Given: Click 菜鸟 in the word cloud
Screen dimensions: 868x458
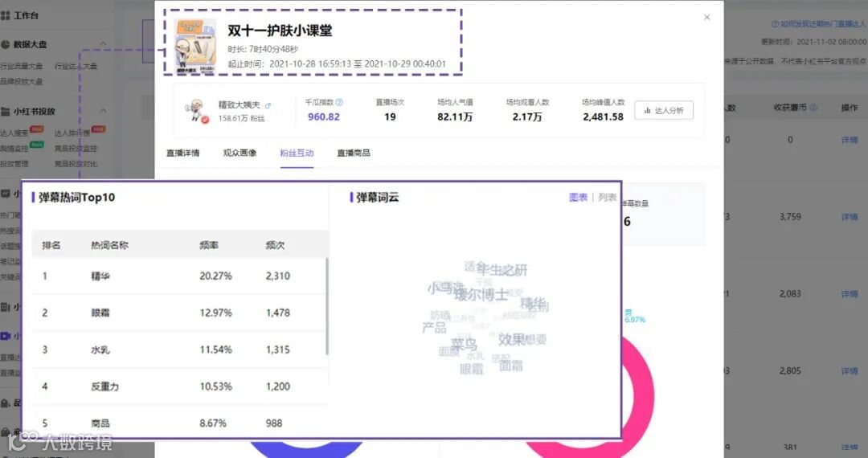Looking at the screenshot, I should pos(464,345).
